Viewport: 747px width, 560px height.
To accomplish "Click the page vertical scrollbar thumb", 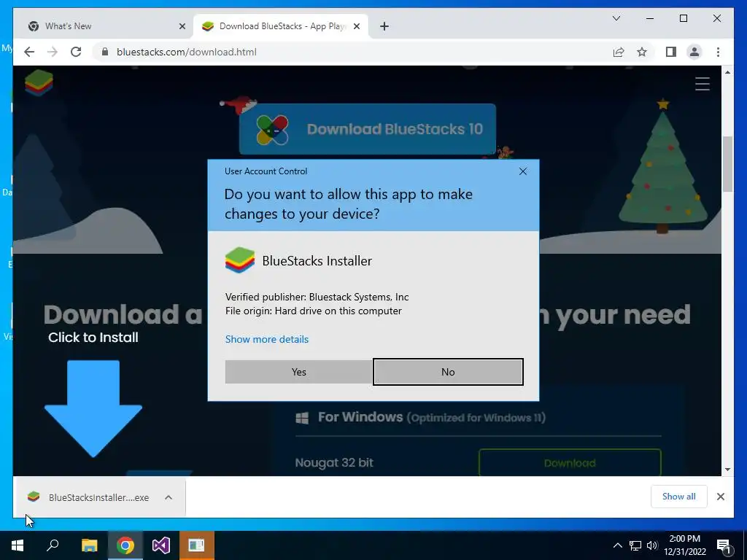I will click(x=727, y=164).
